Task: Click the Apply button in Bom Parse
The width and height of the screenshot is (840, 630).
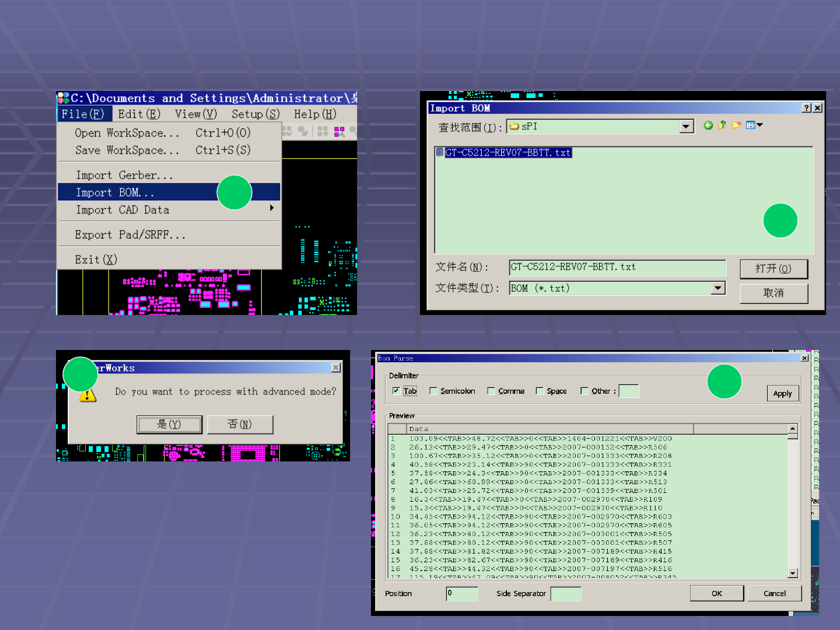Action: click(x=782, y=394)
